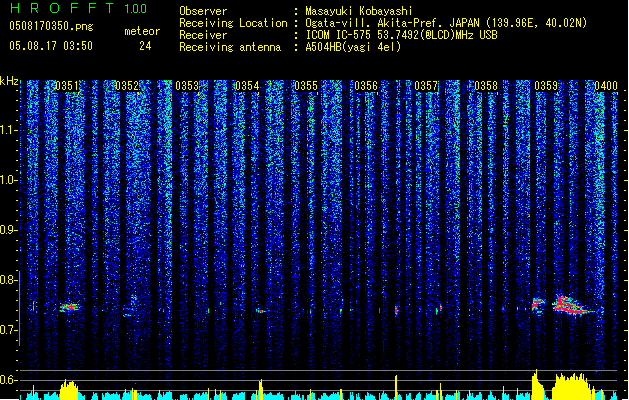Click the 0355 time marker
Image resolution: width=629 pixels, height=400 pixels.
click(306, 86)
